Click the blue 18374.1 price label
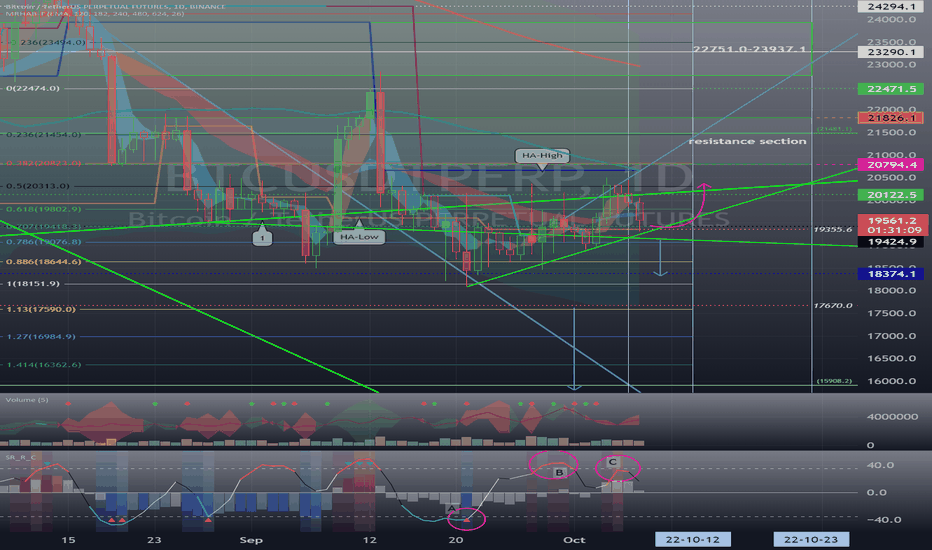This screenshot has width=932, height=550. click(890, 274)
